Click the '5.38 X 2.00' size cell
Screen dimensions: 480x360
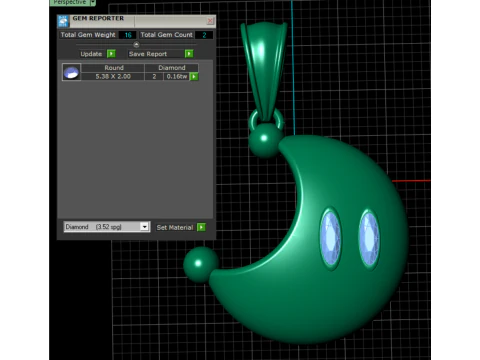(x=113, y=76)
